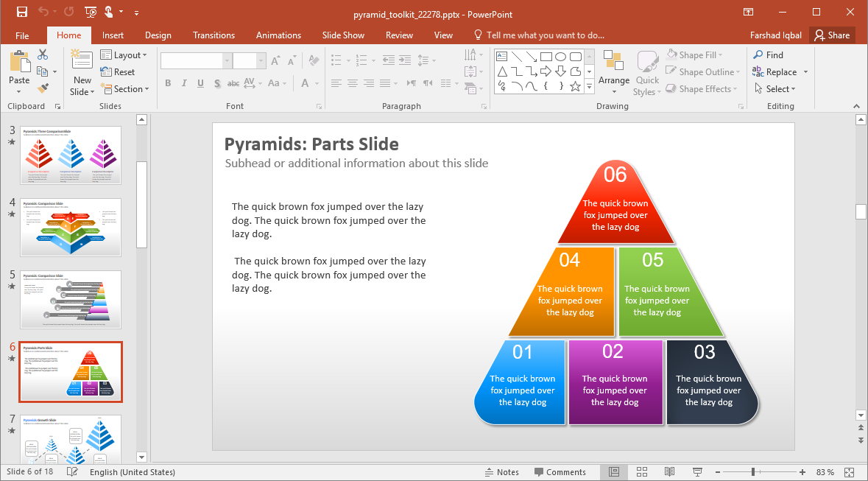Open Slide Sorter view

tap(641, 472)
